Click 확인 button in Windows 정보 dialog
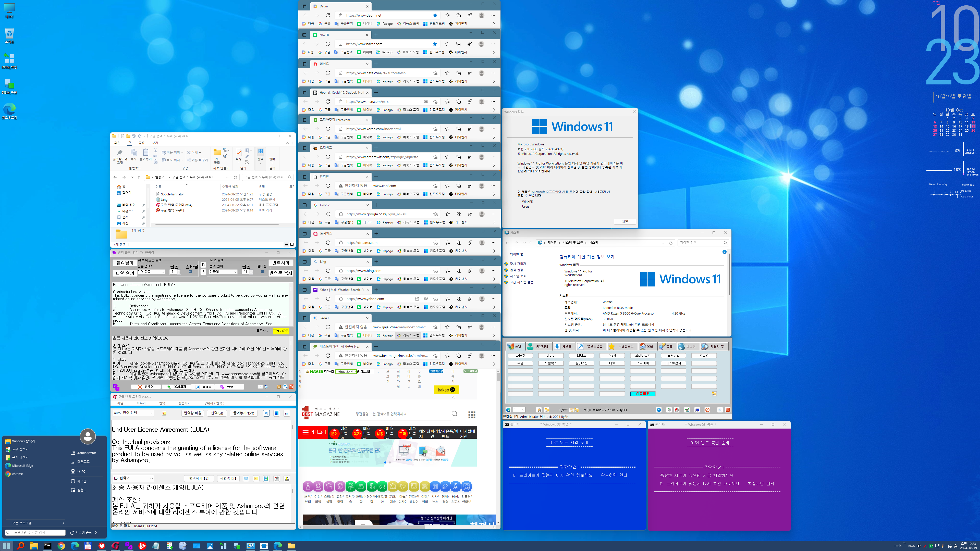 625,221
